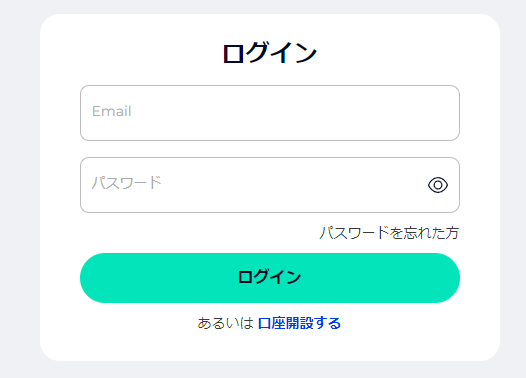
Task: Place the cursor in the Email box
Action: (270, 113)
